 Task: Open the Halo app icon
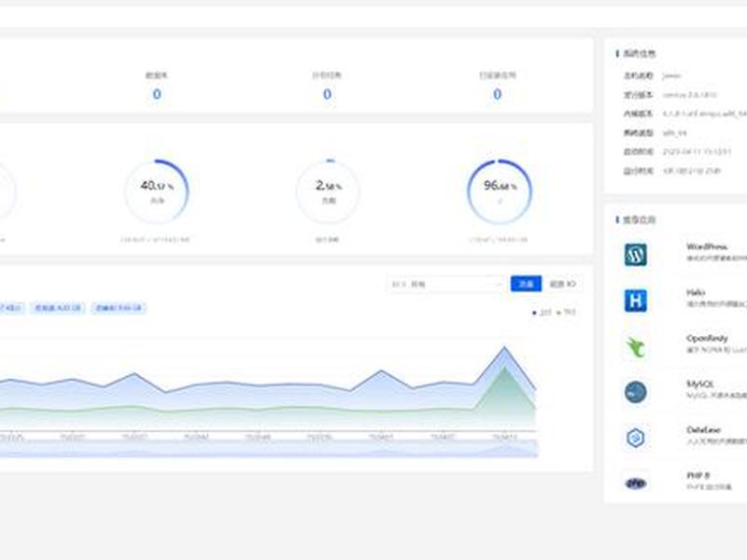[636, 301]
